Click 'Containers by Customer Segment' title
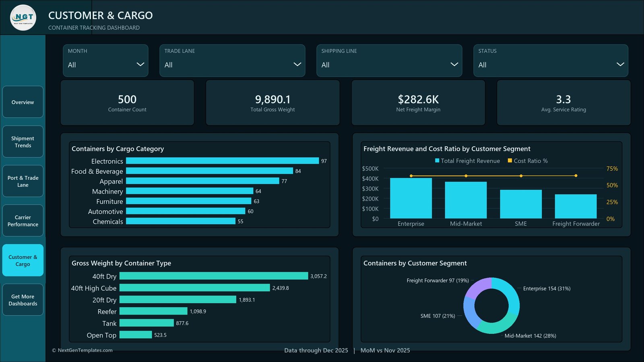Image resolution: width=644 pixels, height=362 pixels. 415,263
